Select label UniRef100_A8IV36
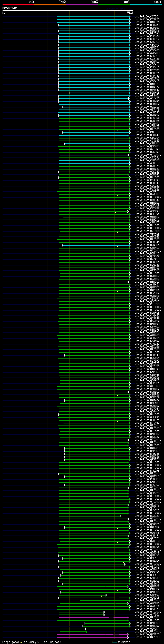The image size is (164, 644). 147,98
